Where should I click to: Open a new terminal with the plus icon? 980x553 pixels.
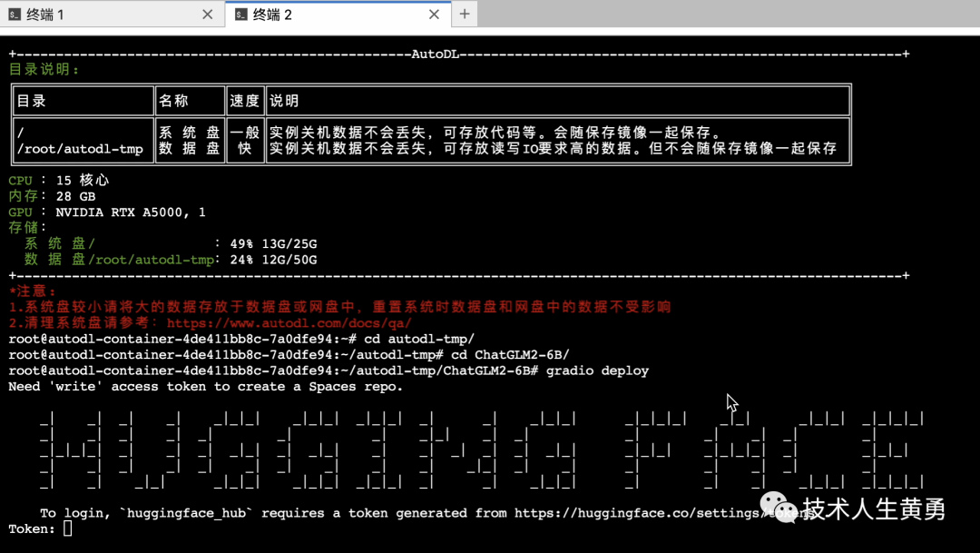(x=465, y=14)
